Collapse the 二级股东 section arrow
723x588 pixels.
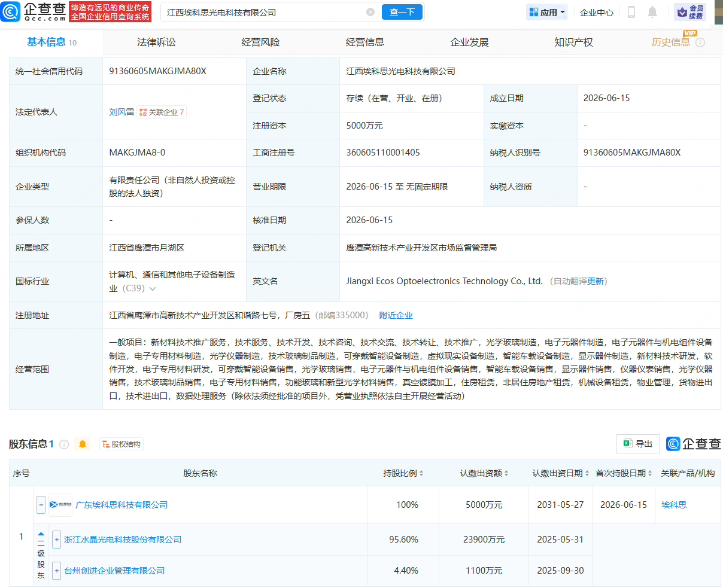[41, 534]
